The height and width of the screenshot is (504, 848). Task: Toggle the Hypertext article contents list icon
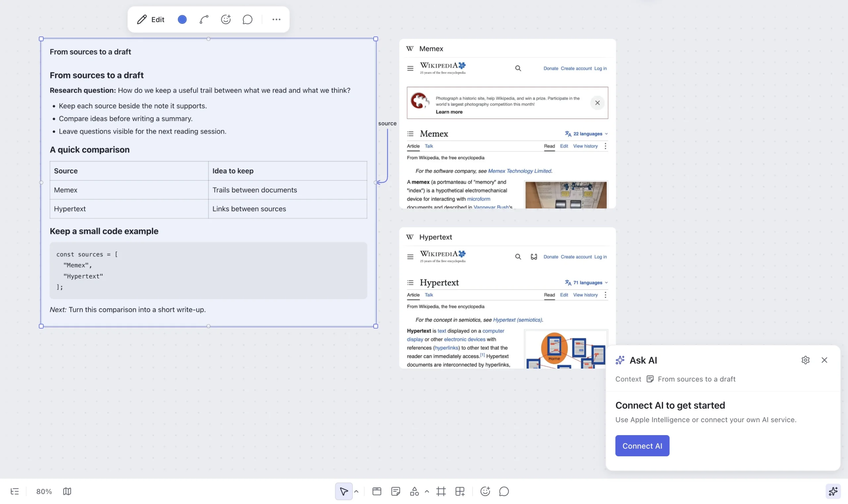[x=410, y=282]
